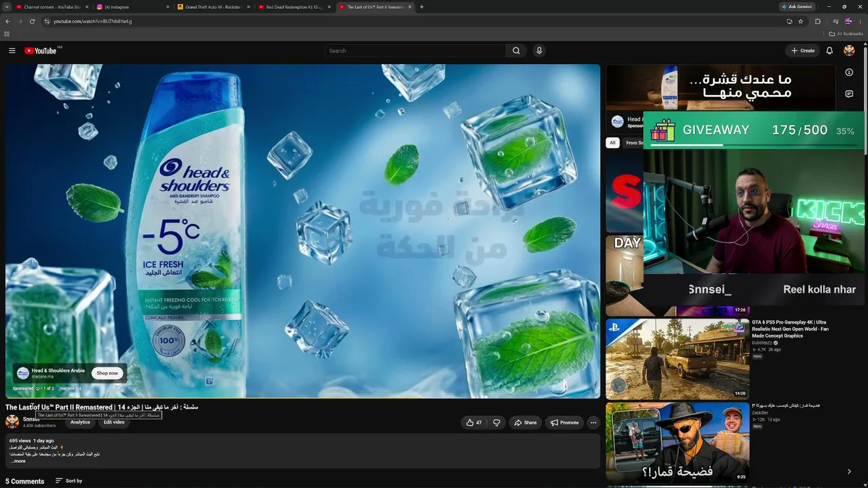The width and height of the screenshot is (868, 488).
Task: Open the ZackSter video thumbnail
Action: (677, 443)
